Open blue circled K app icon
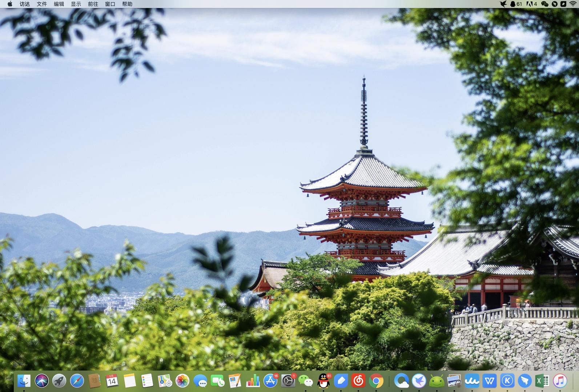Image resolution: width=579 pixels, height=392 pixels. [x=507, y=381]
